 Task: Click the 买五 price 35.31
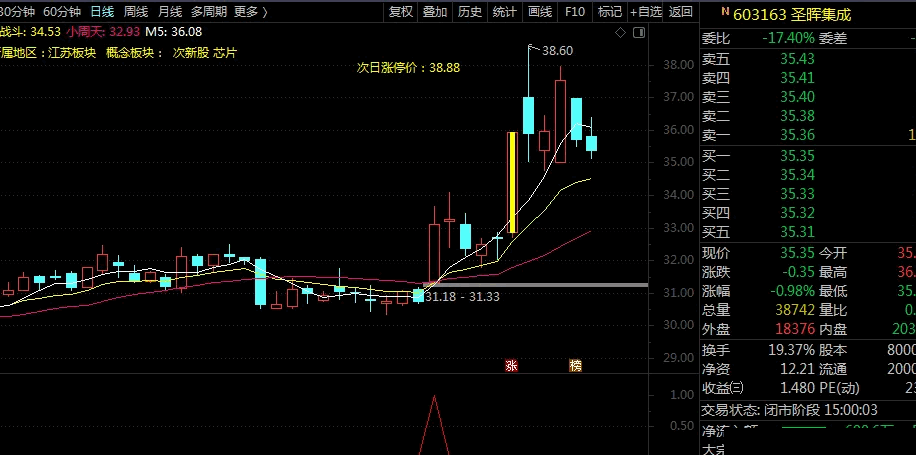797,232
